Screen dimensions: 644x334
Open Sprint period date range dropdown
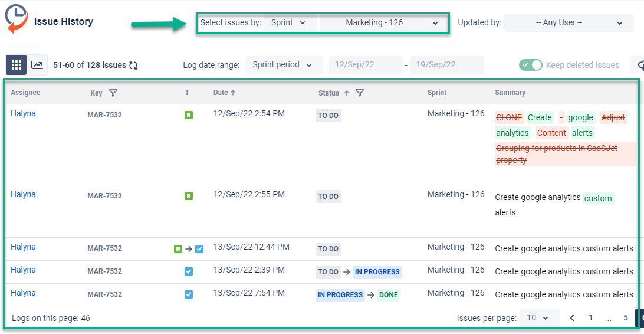point(284,65)
